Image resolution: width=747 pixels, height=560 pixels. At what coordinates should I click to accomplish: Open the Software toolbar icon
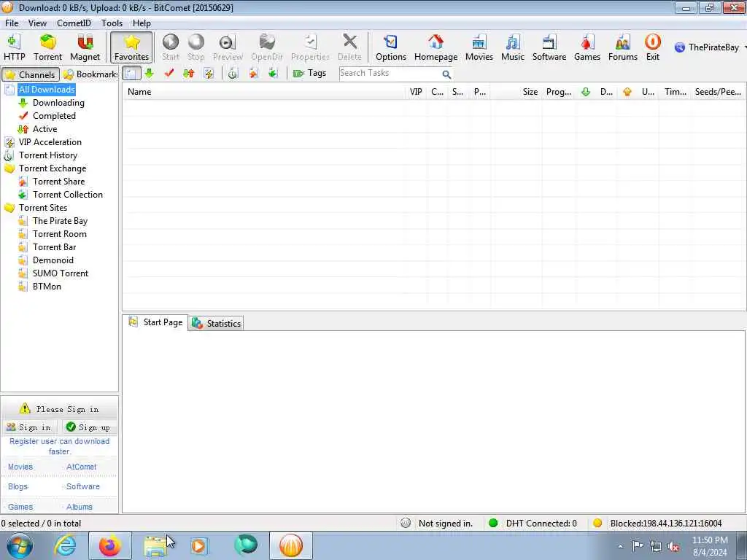coord(549,47)
